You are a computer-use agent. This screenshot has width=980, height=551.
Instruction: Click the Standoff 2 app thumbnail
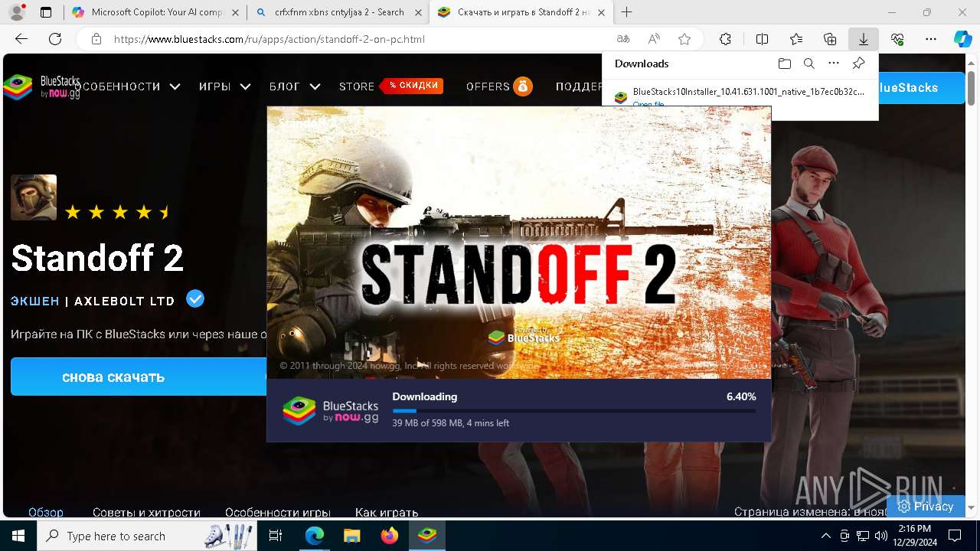[x=34, y=197]
